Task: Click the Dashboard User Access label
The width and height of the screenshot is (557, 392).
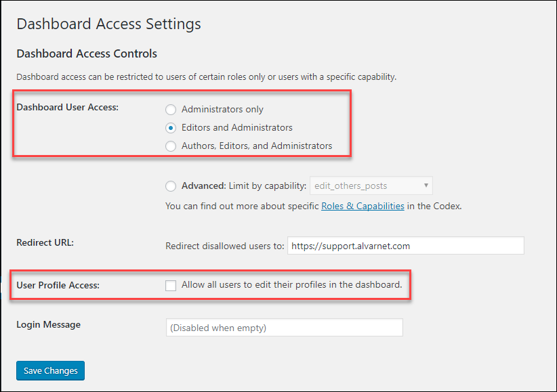Action: coord(68,107)
